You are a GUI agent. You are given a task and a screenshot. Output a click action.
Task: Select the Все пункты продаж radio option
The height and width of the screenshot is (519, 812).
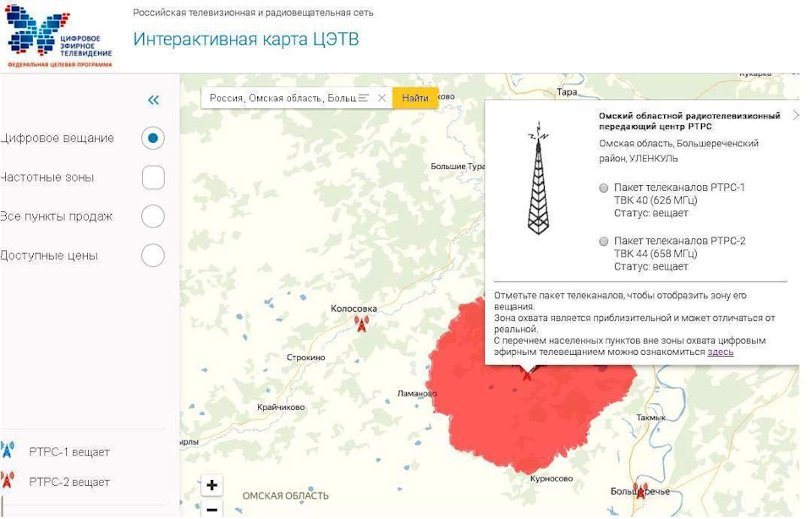pos(152,216)
